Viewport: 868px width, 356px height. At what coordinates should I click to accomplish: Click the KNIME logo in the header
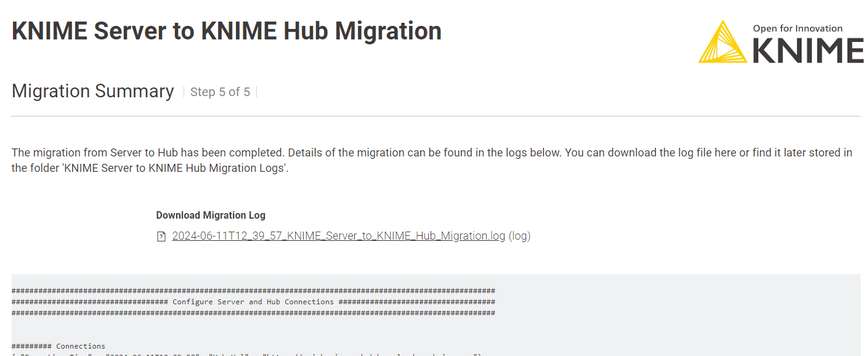781,42
